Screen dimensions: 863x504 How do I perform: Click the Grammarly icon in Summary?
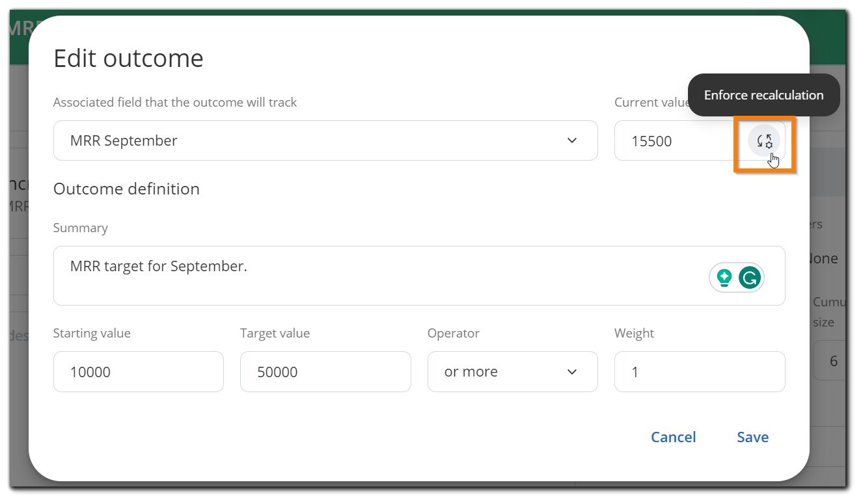coord(750,278)
